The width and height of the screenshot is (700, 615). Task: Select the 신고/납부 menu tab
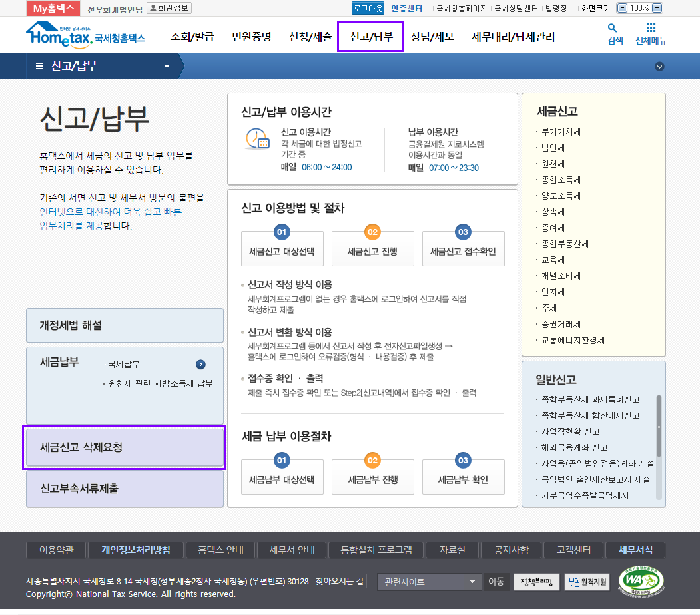coord(370,37)
